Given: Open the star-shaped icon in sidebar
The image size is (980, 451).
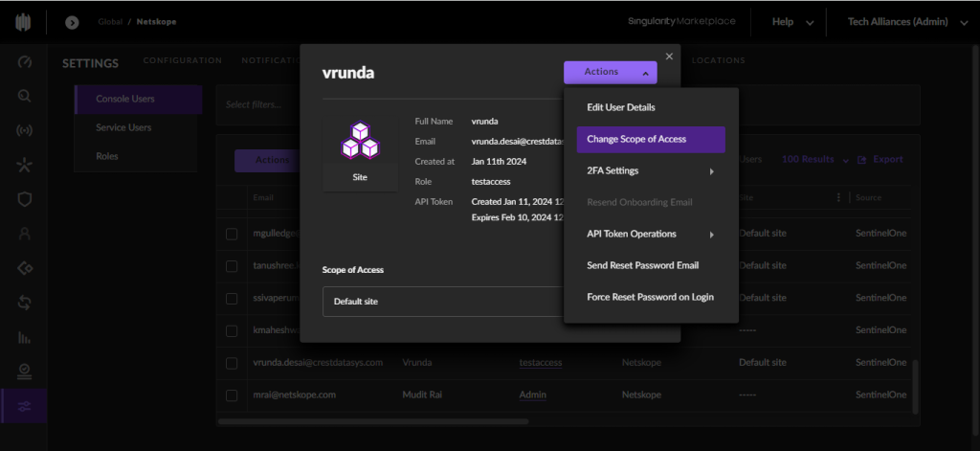Looking at the screenshot, I should (x=24, y=165).
